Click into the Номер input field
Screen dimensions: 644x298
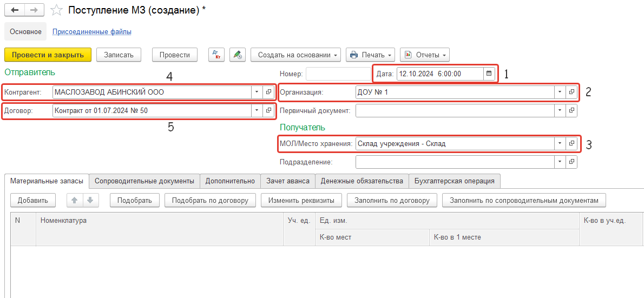pos(338,74)
